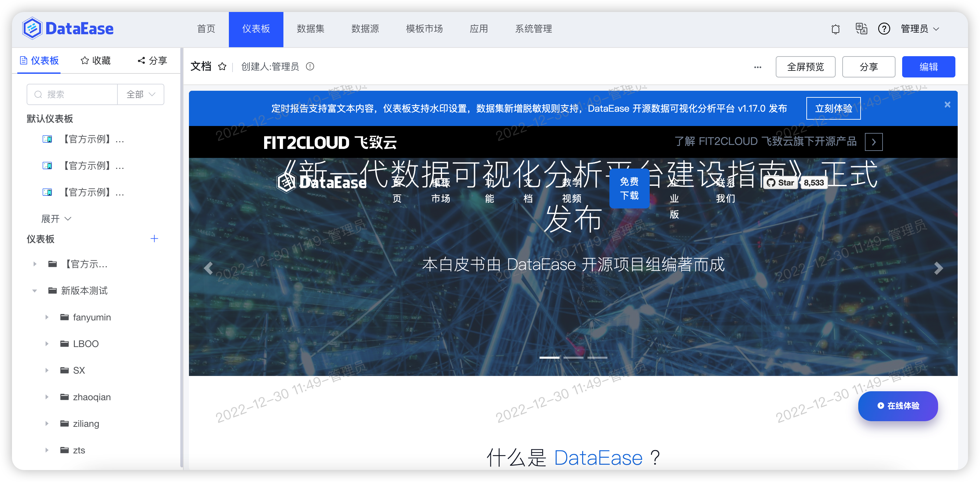Viewport: 980px width, 482px height.
Task: Open the help question mark icon
Action: 884,29
